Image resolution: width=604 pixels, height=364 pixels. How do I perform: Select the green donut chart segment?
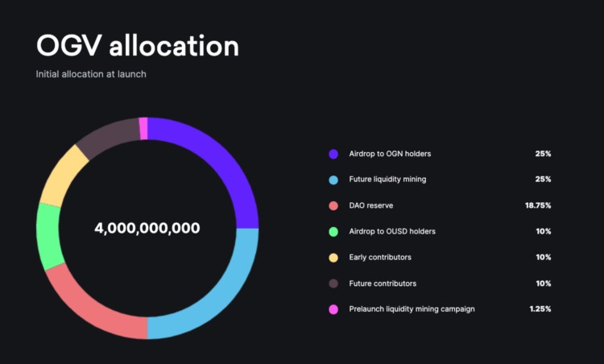(x=49, y=237)
